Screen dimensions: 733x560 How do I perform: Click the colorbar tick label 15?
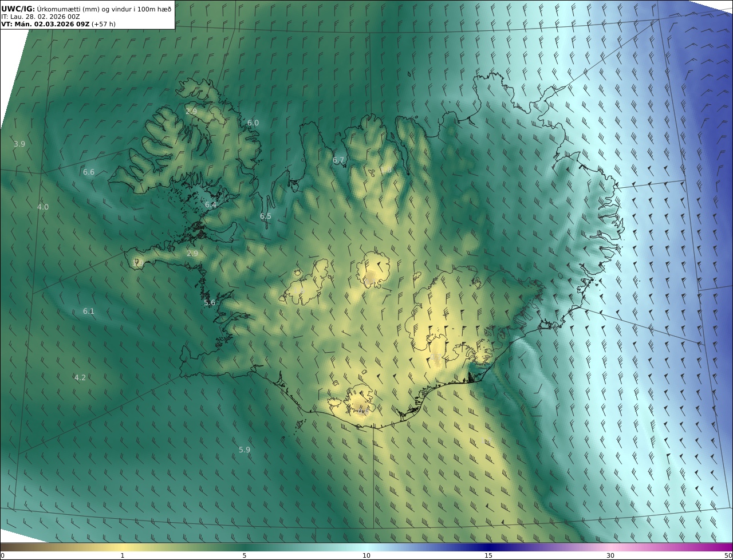point(488,556)
